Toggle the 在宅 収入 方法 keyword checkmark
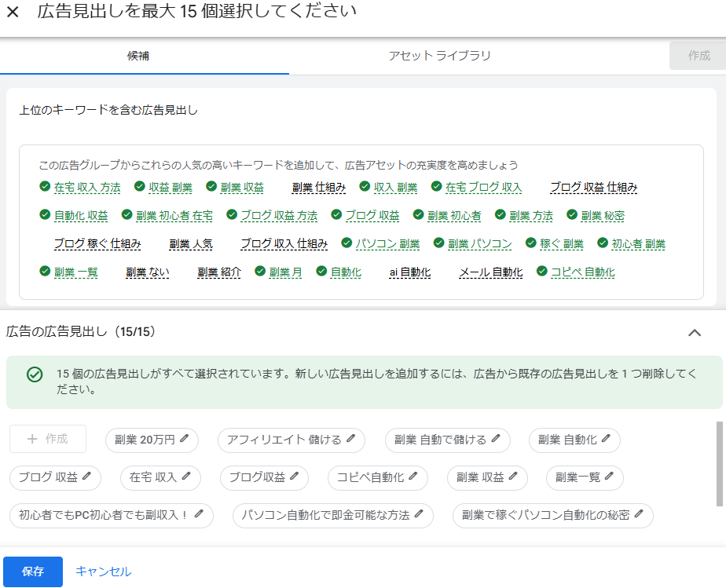The image size is (726, 588). click(45, 187)
